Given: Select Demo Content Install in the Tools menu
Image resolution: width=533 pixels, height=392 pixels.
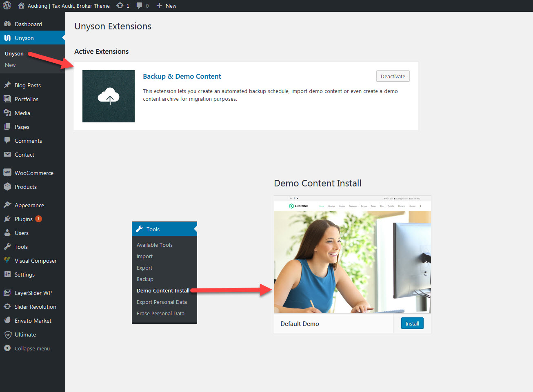Looking at the screenshot, I should click(x=163, y=290).
